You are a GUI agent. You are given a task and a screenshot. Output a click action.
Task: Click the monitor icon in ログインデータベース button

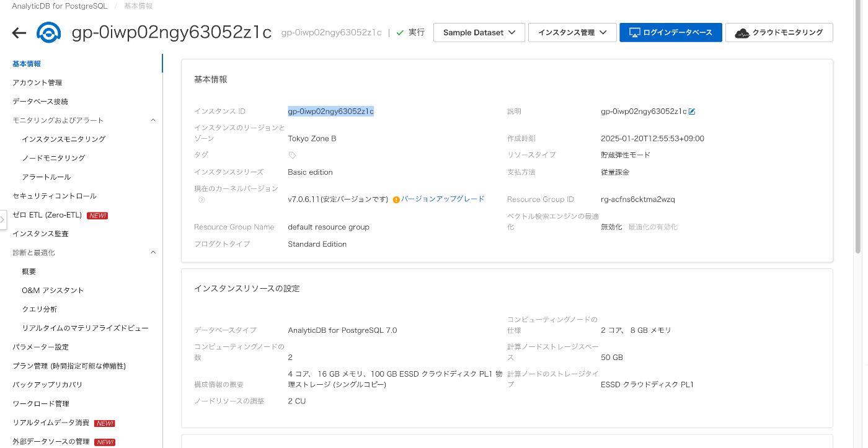click(634, 32)
